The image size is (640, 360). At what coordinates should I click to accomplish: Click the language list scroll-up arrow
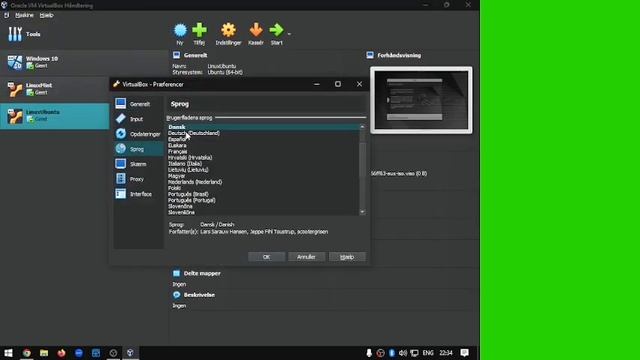362,127
